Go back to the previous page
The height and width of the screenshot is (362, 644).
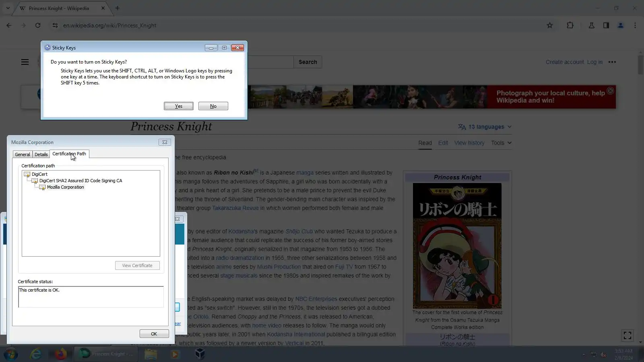(9, 25)
